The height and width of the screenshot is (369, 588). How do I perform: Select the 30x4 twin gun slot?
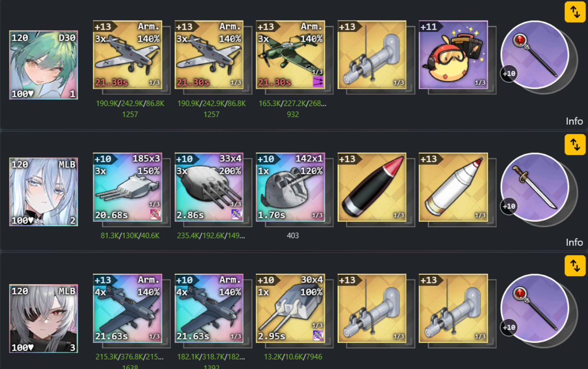[290, 308]
